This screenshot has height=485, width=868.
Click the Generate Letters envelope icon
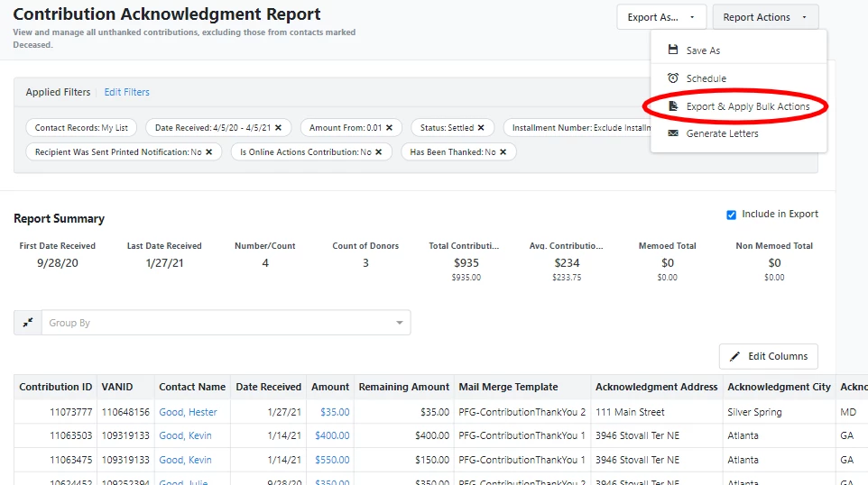(673, 133)
